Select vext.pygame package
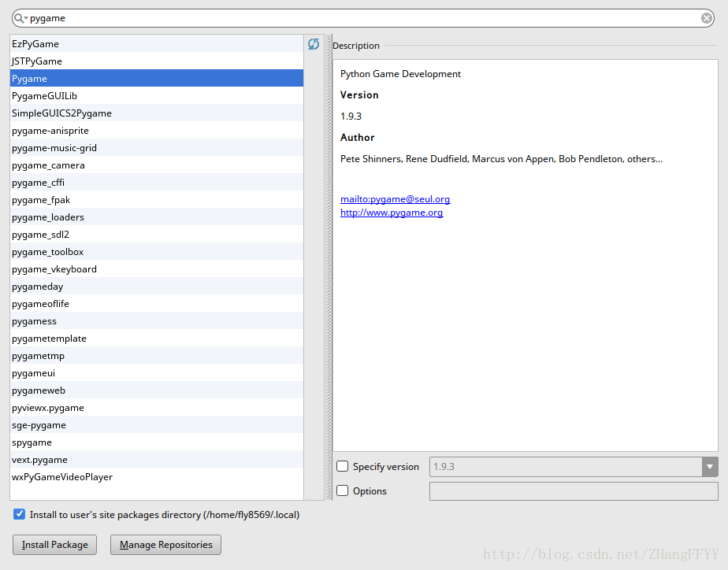 tap(157, 459)
